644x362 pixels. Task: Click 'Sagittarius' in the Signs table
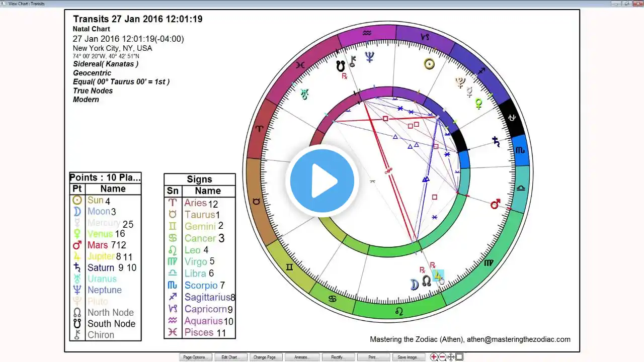click(x=207, y=297)
